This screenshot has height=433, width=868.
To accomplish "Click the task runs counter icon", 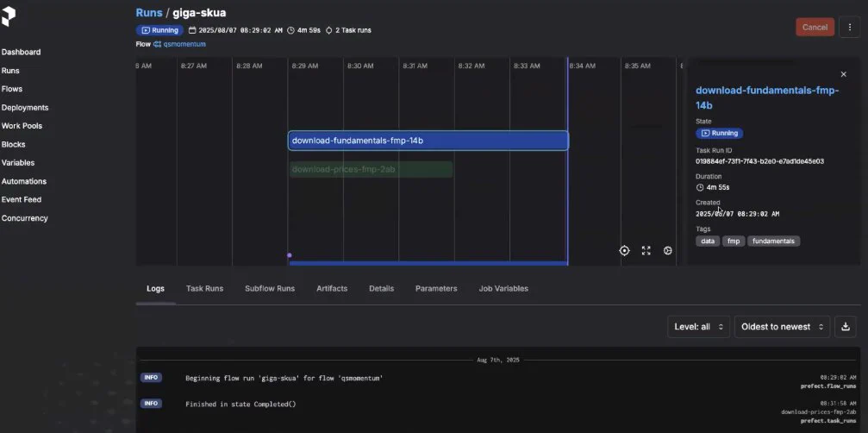I will (328, 30).
